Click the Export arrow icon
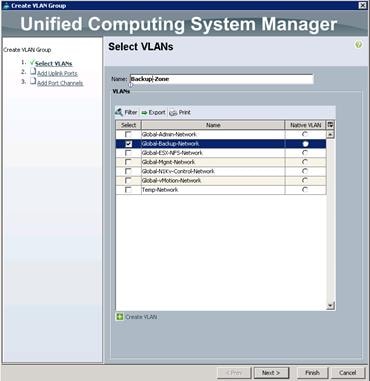 (144, 113)
